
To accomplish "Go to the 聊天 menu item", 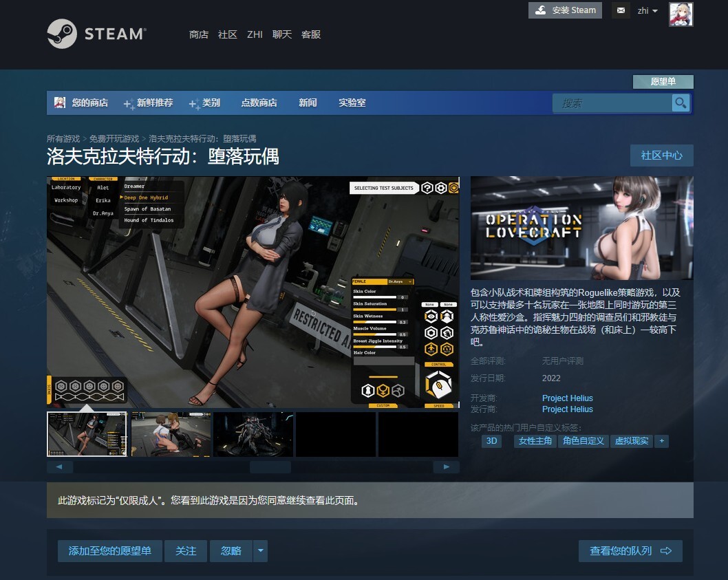I will point(282,34).
